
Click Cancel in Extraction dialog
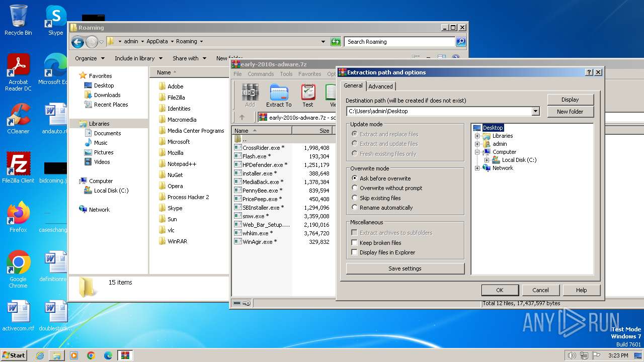point(541,290)
